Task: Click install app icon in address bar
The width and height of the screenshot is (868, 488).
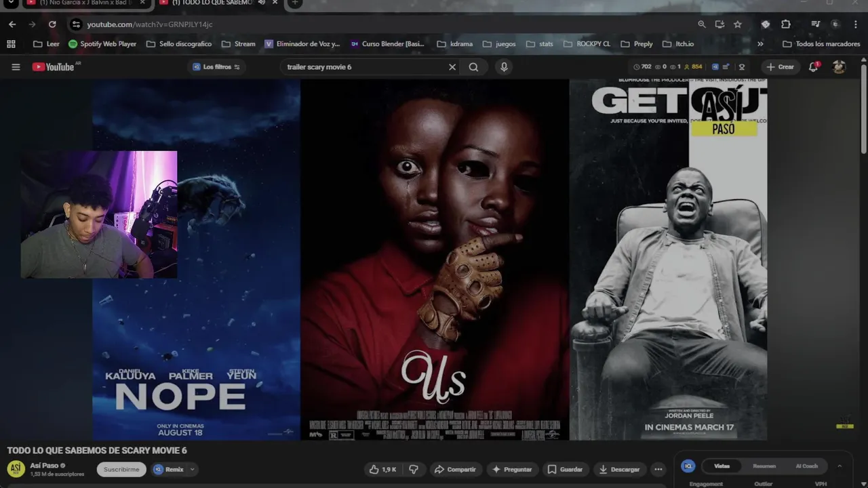Action: (719, 24)
